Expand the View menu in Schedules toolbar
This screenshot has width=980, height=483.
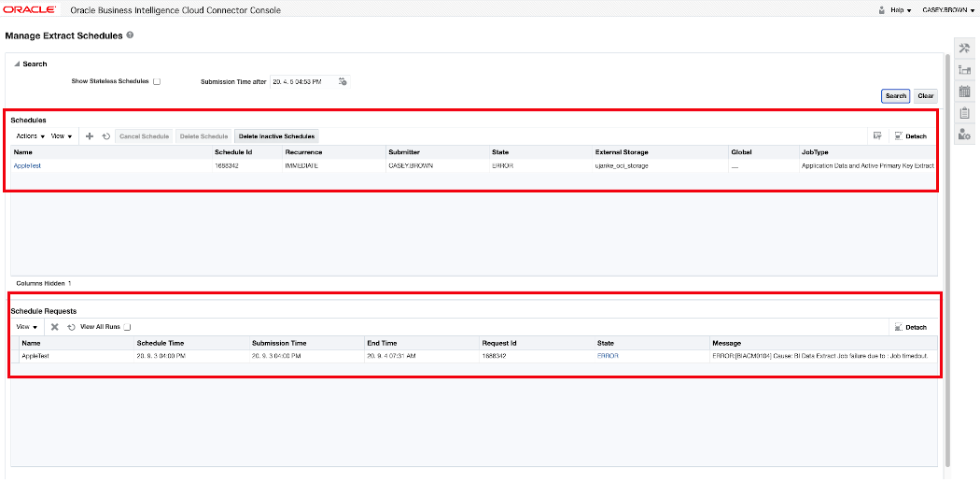[62, 136]
